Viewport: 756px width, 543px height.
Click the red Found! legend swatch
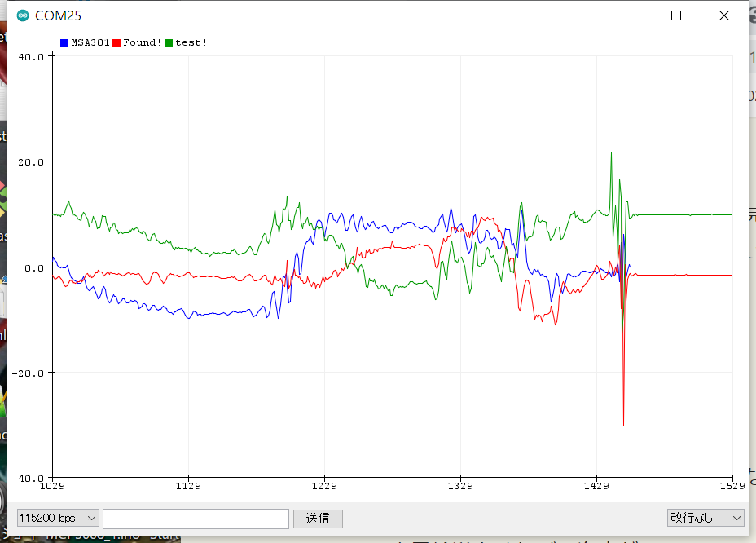(116, 42)
